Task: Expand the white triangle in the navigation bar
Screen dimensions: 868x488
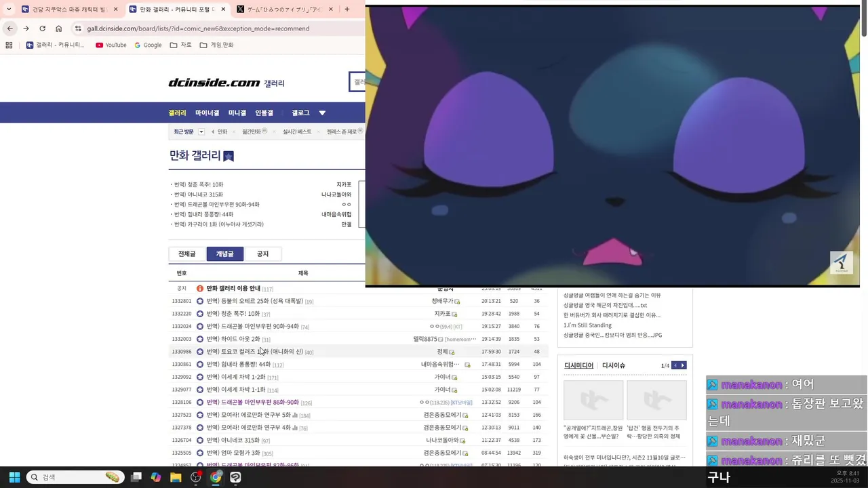Action: click(x=322, y=113)
